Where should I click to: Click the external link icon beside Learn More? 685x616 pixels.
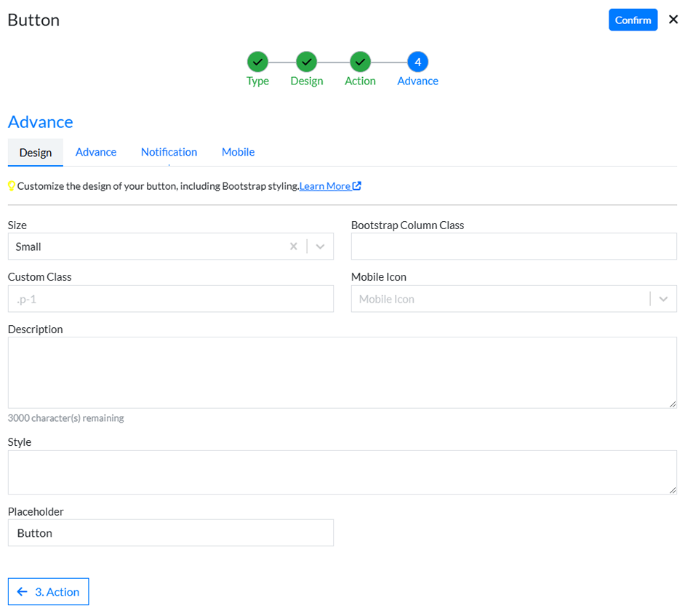click(357, 185)
